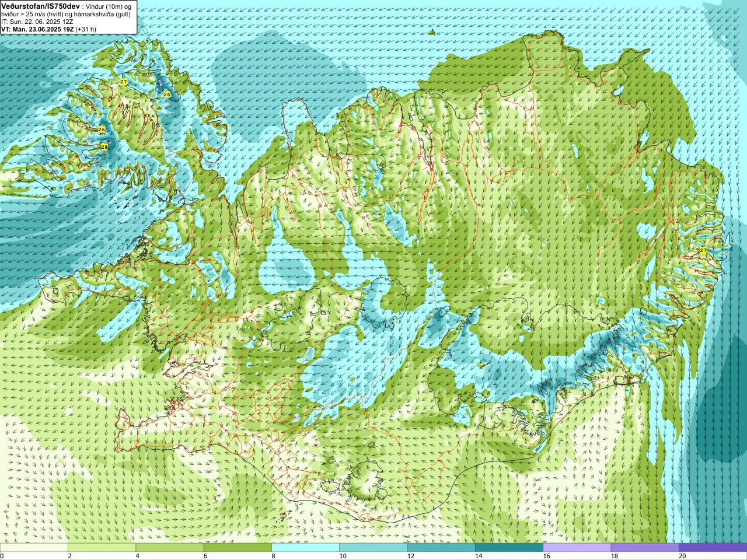Pick the 18–20 m/s purple legend color
Image resolution: width=747 pixels, height=560 pixels.
645,548
